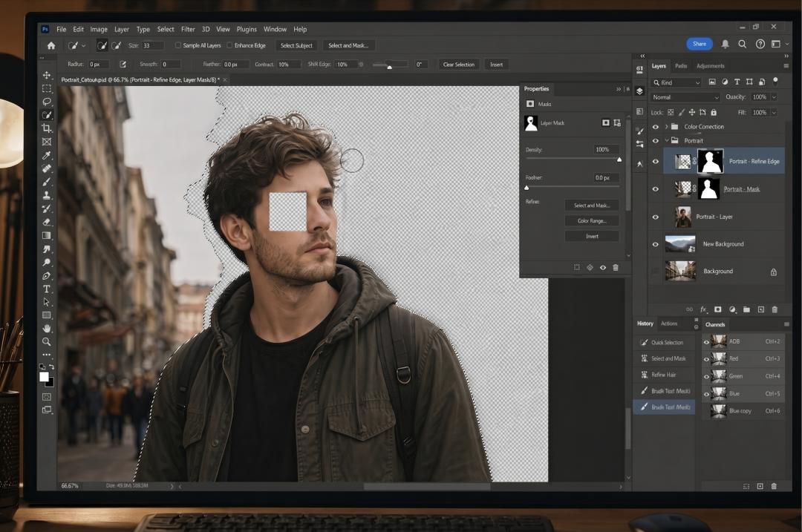802x532 pixels.
Task: Open the layer Opacity dropdown arrow
Action: pos(774,97)
